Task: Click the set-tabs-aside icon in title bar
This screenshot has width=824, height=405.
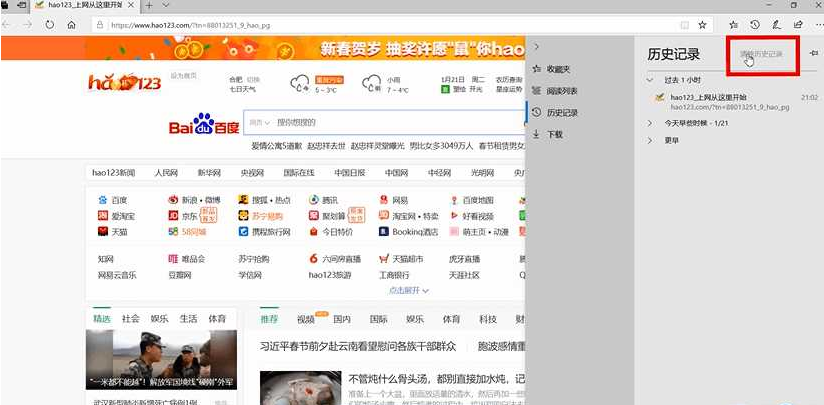Action: pyautogui.click(x=22, y=5)
